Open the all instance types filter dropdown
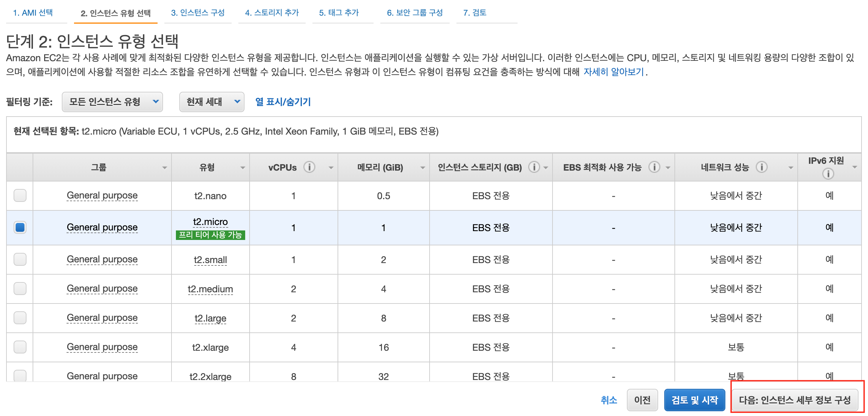Screen dimensions: 868x416 click(112, 102)
